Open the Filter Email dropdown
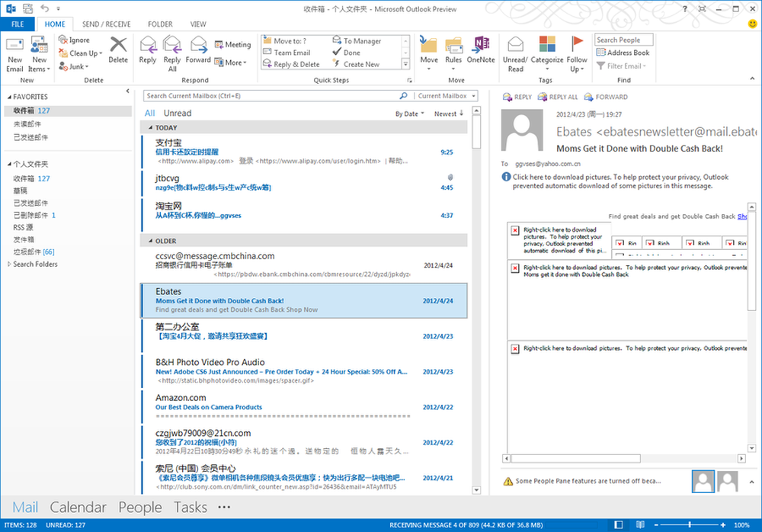 [622, 66]
